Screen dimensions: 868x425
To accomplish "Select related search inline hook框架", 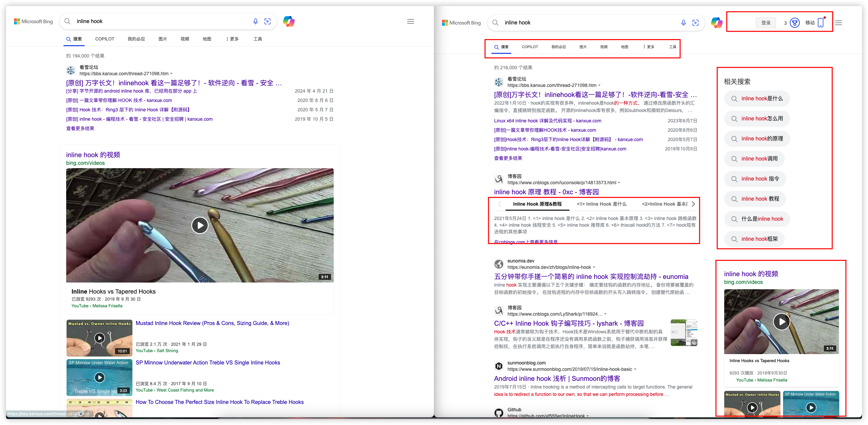I will pyautogui.click(x=754, y=239).
